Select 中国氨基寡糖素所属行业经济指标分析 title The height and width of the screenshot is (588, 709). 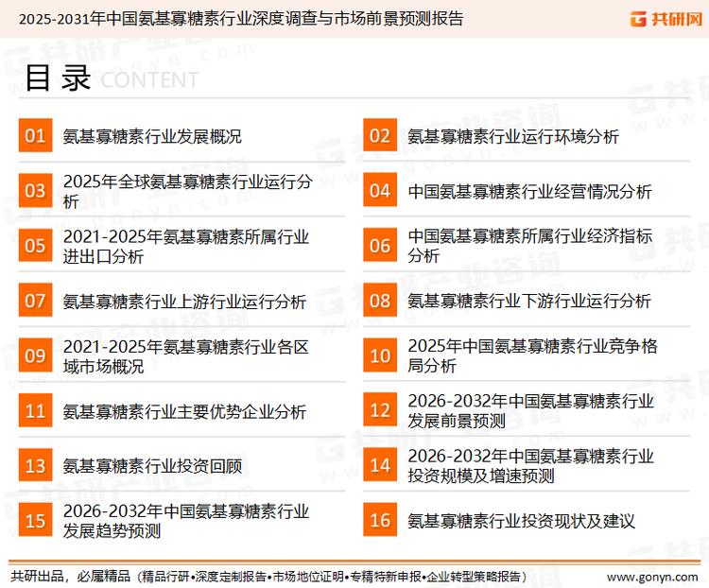pos(530,246)
